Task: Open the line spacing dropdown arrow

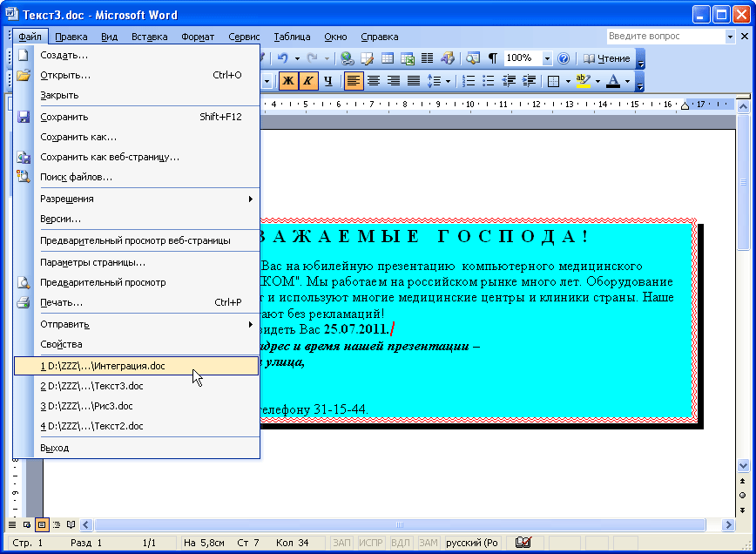Action: [448, 81]
